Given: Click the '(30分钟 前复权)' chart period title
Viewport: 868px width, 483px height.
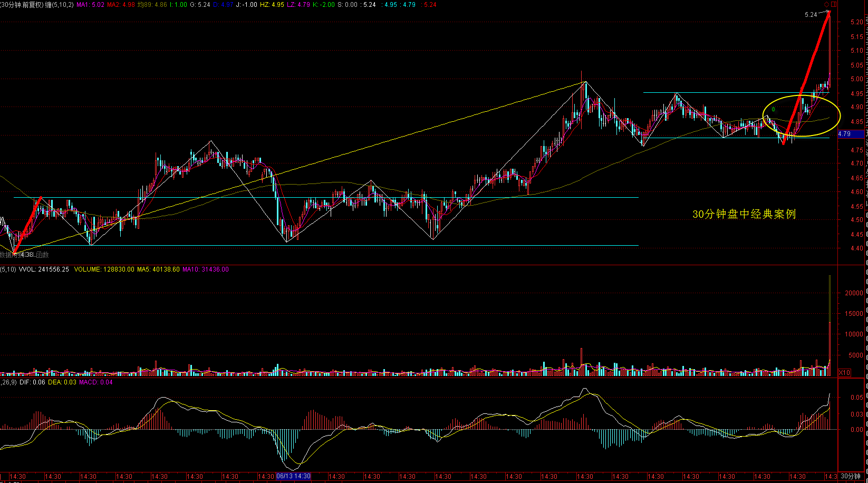Looking at the screenshot, I should coord(22,5).
